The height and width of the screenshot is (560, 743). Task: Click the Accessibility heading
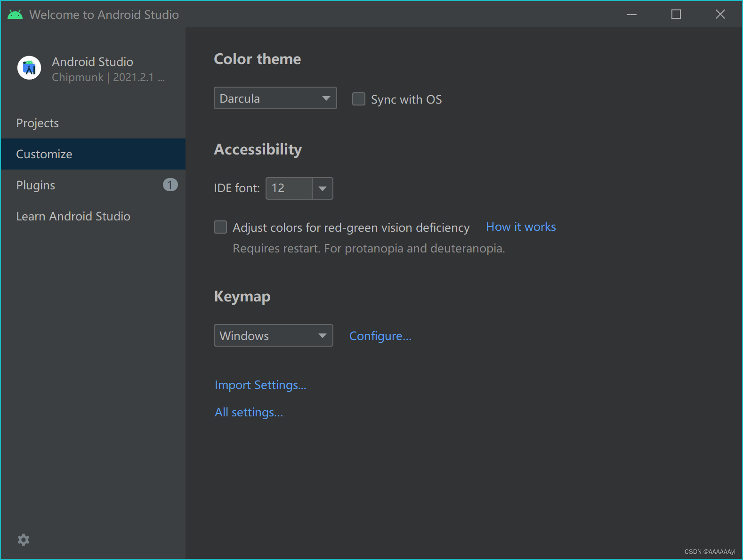[x=258, y=149]
